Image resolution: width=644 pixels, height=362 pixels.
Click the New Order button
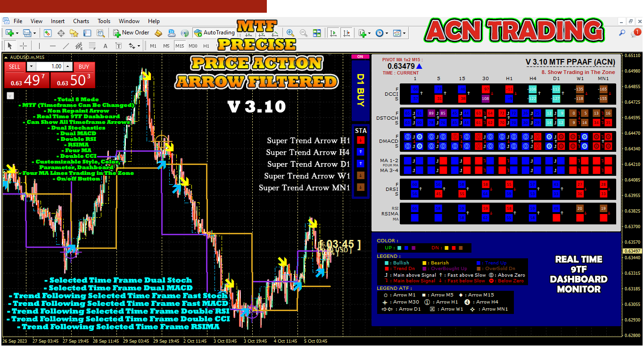131,33
